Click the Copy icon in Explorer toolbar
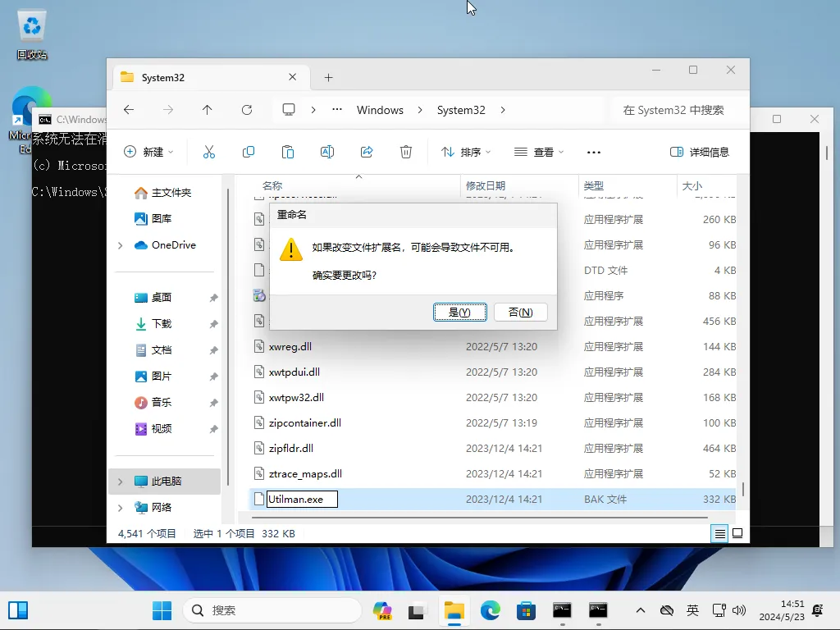 point(248,152)
